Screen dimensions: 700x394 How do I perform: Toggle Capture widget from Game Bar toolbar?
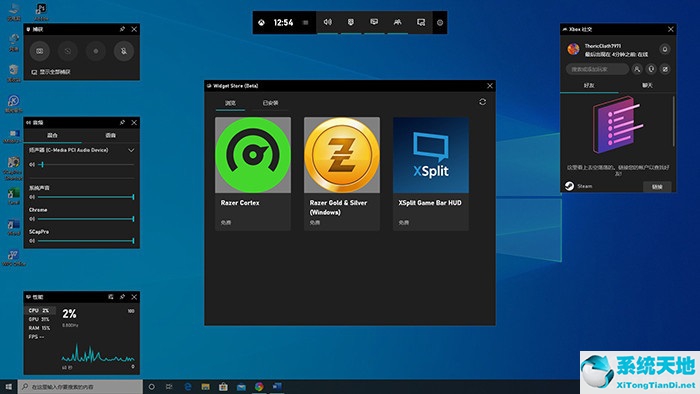[x=351, y=22]
